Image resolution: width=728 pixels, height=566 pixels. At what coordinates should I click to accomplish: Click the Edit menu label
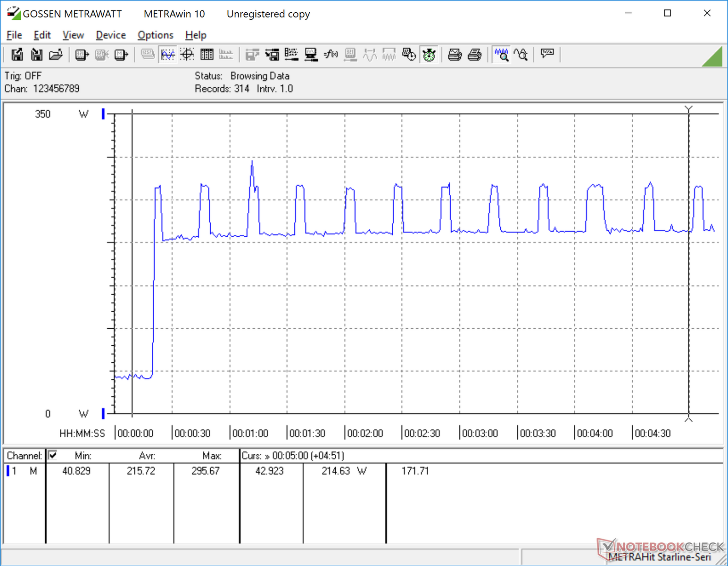click(42, 35)
